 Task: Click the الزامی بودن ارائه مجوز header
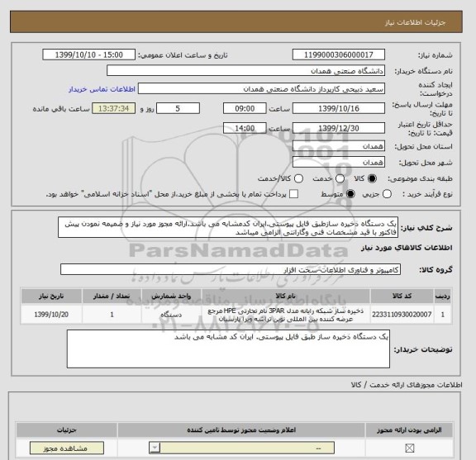409,430
